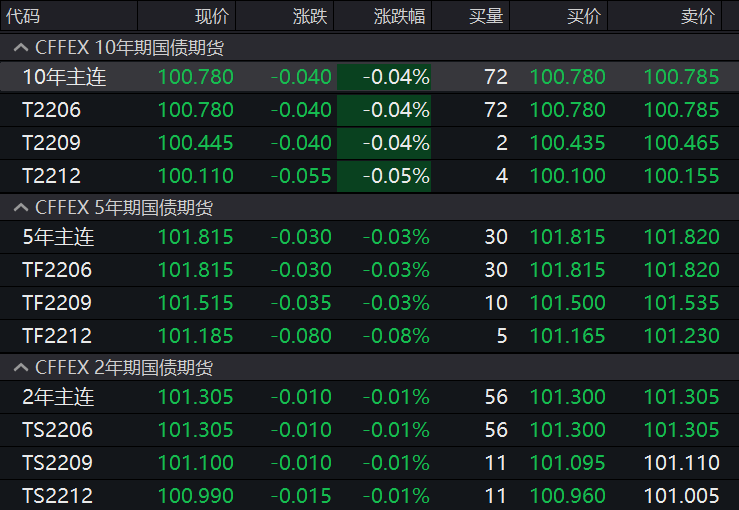Collapse the CFFEX 2年期国债期货 group

[x=20, y=368]
